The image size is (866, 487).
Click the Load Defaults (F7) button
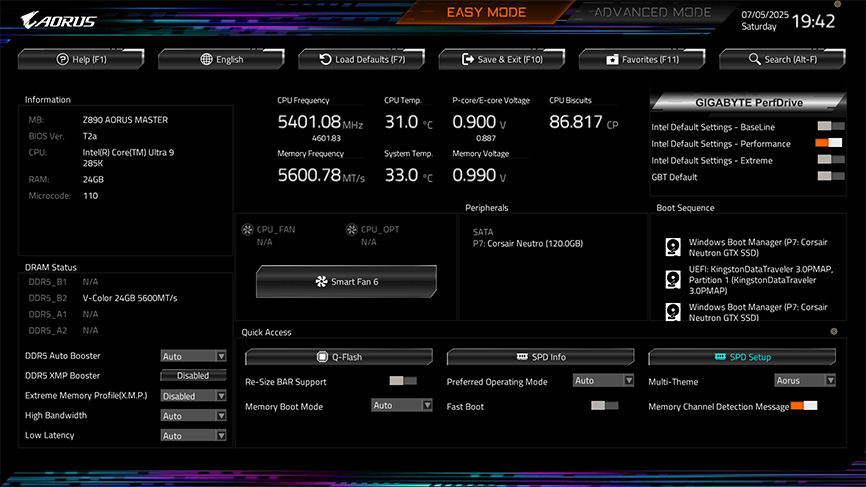[x=362, y=60]
